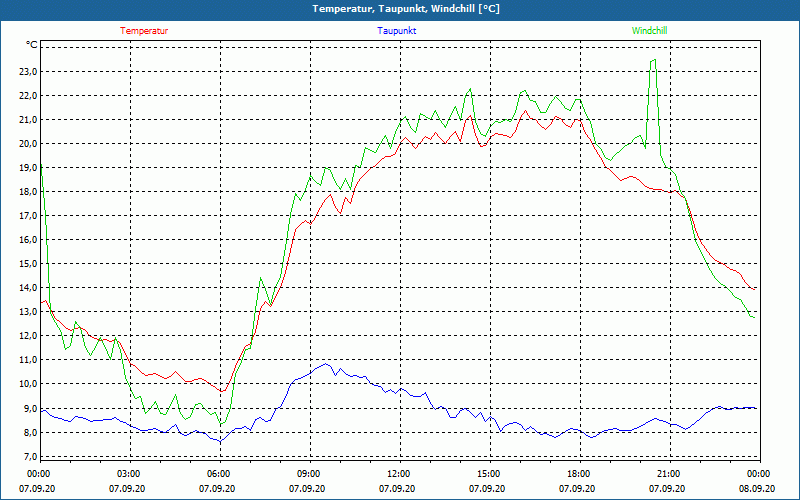Click the 19,0 y-axis value
This screenshot has height=500, width=800.
click(x=28, y=168)
